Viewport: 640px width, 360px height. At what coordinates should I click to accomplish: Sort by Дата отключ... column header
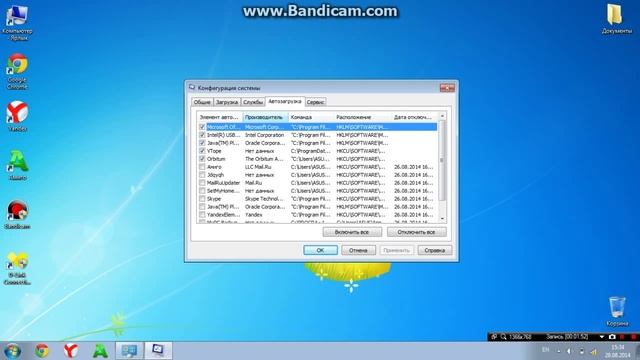(414, 117)
